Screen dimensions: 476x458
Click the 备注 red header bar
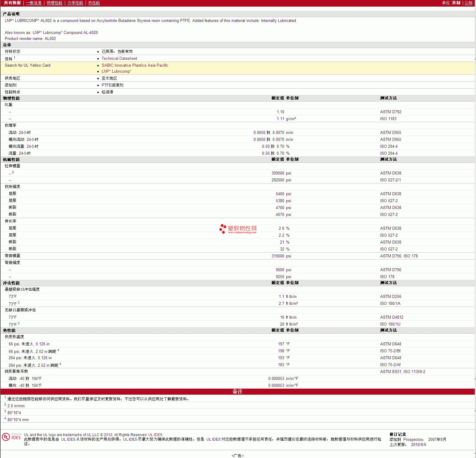pyautogui.click(x=237, y=391)
